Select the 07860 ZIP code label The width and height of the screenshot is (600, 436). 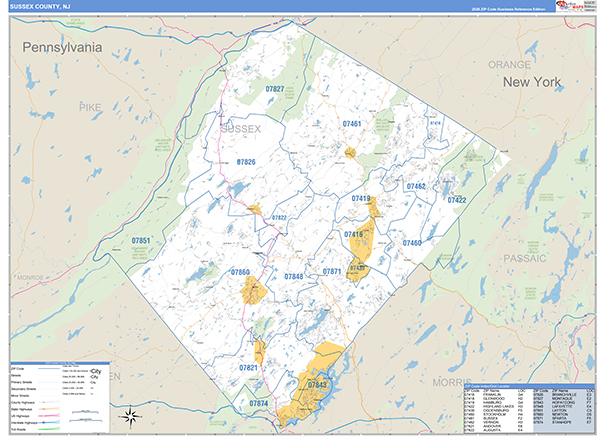point(240,272)
